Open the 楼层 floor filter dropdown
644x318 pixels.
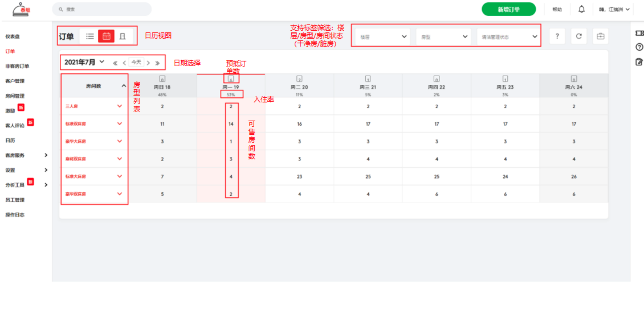tap(383, 37)
